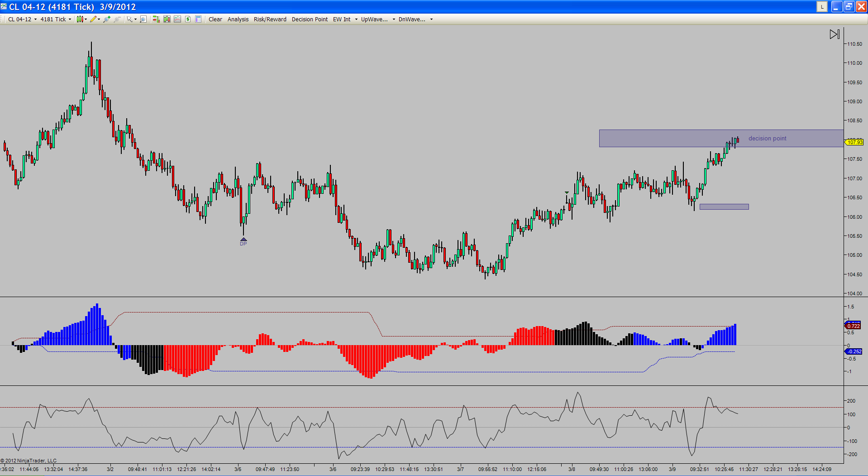The image size is (868, 476).
Task: Click the Risk/Reward toolbar button
Action: (x=270, y=19)
